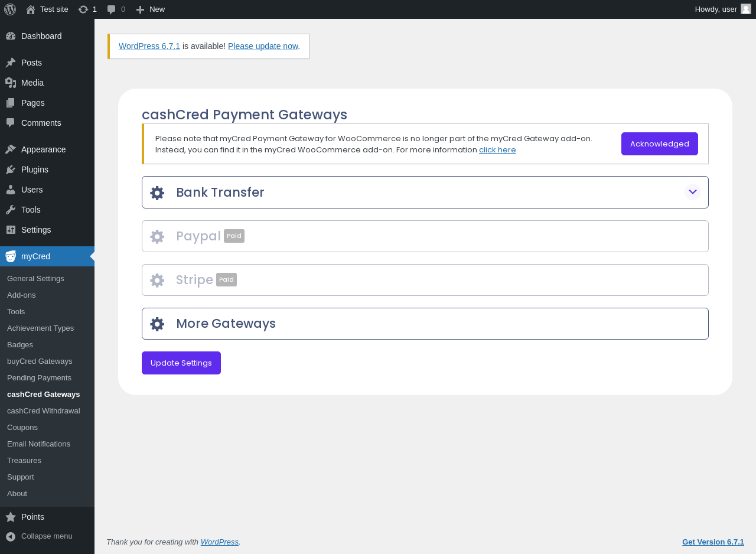Click the home icon for Test site
This screenshot has width=756, height=554.
(31, 9)
